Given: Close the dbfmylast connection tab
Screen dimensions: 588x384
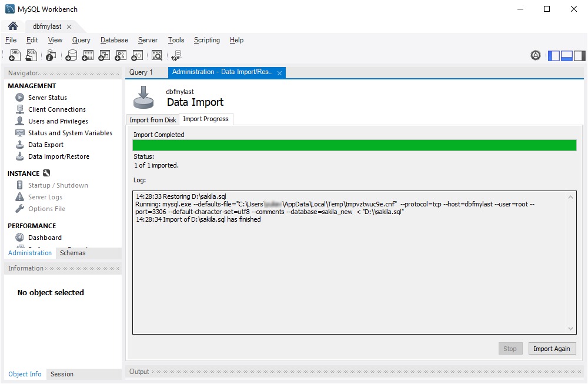Looking at the screenshot, I should 69,26.
